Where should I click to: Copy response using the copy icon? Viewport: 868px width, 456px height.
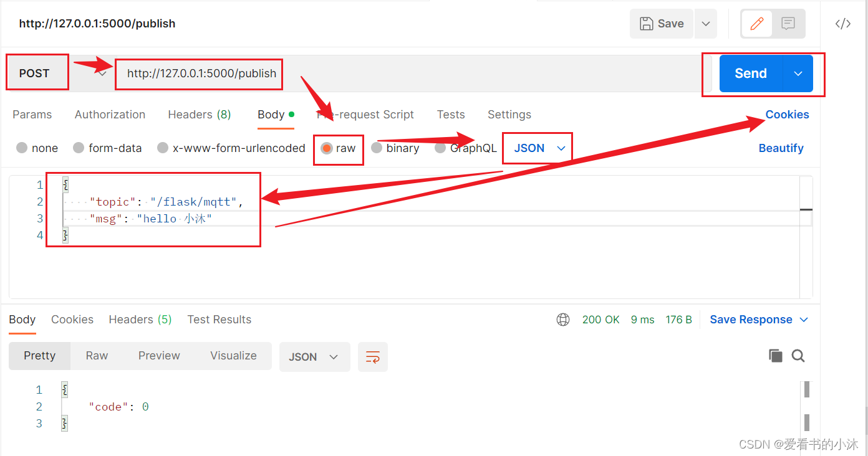(x=776, y=356)
